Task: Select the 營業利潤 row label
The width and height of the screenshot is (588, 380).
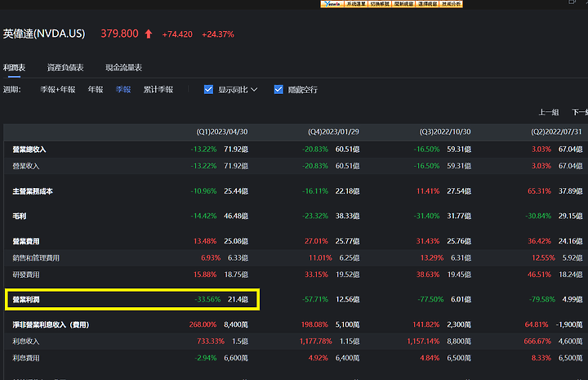Action: pyautogui.click(x=26, y=300)
